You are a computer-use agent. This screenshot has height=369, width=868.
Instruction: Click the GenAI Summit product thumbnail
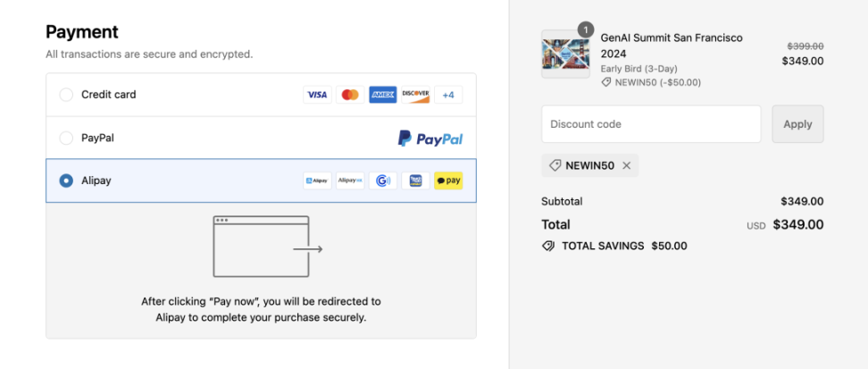(565, 54)
